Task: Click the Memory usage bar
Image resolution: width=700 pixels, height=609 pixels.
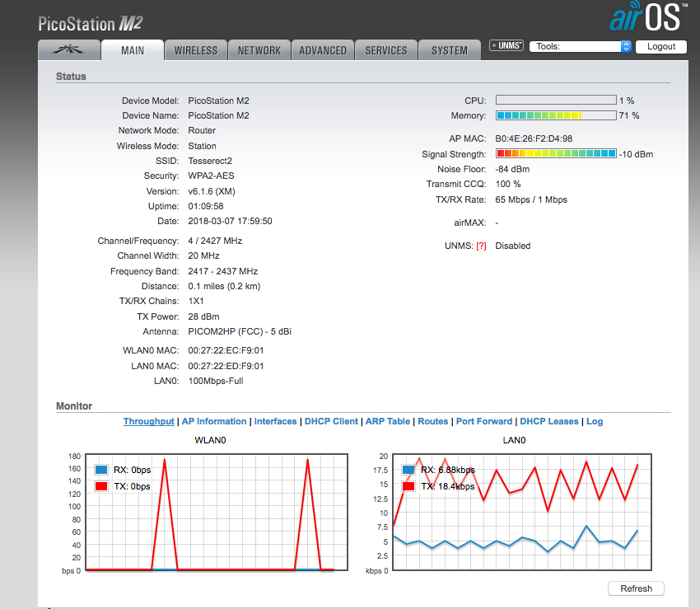Action: [556, 115]
